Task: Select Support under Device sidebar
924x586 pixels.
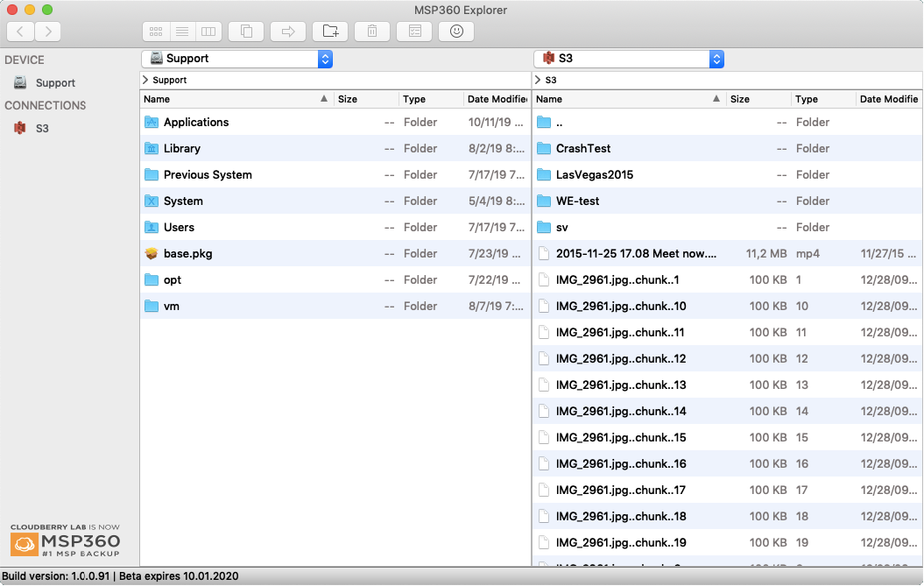Action: (x=54, y=83)
